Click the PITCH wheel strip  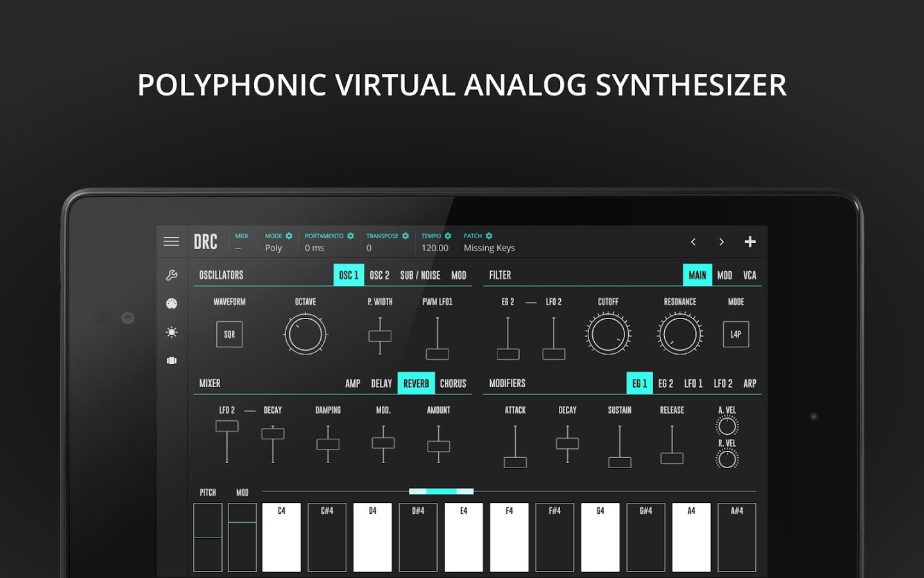point(208,538)
